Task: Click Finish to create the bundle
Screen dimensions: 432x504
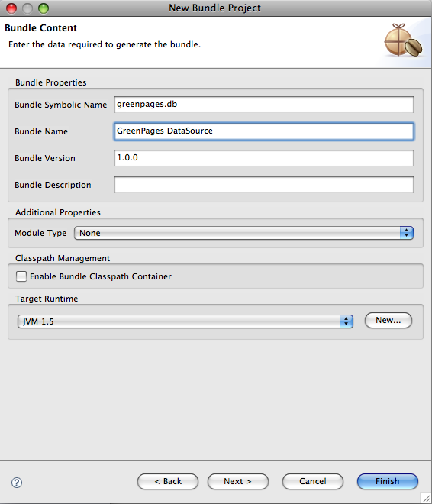Action: [388, 481]
